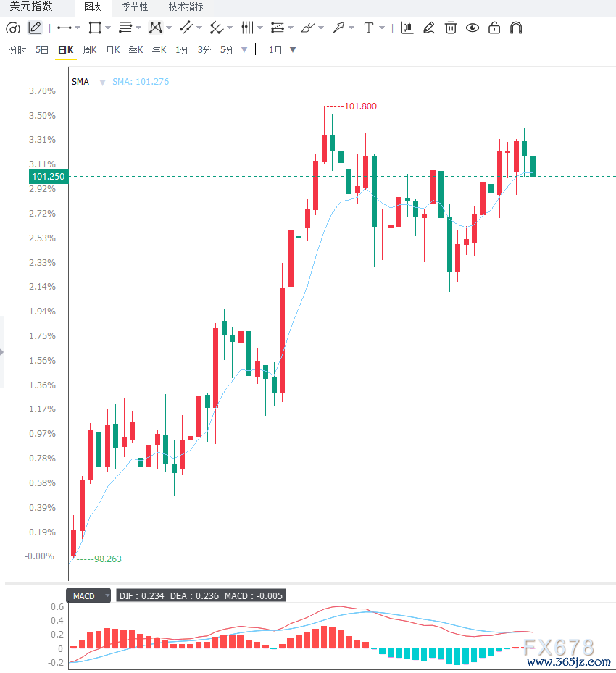Select the text T annotation tool
The width and height of the screenshot is (616, 673).
(x=368, y=28)
